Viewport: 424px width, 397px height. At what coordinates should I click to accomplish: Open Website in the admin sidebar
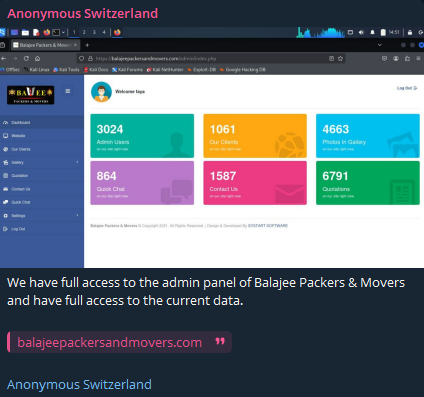(42, 136)
